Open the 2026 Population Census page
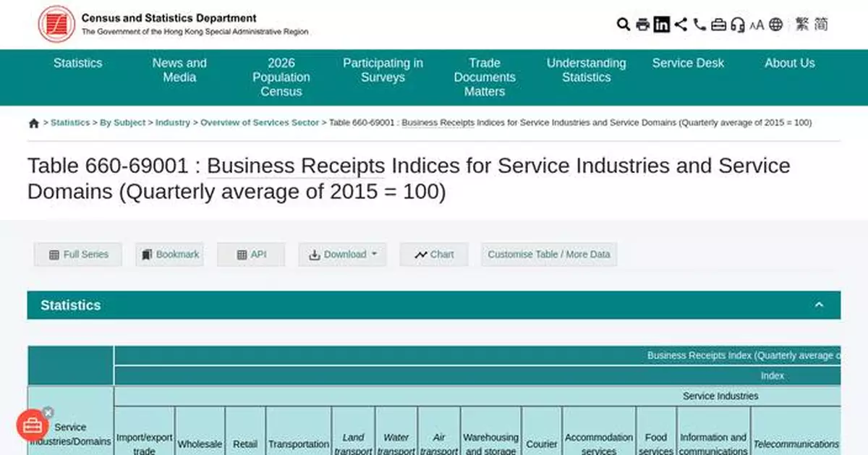Viewport: 868px width, 455px height. [x=281, y=77]
